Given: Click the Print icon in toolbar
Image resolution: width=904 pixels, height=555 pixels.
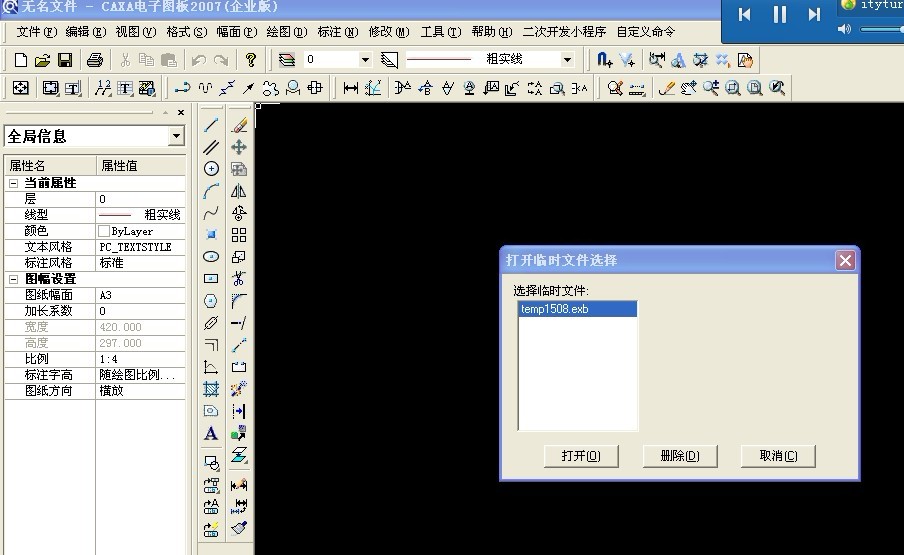Looking at the screenshot, I should point(94,60).
